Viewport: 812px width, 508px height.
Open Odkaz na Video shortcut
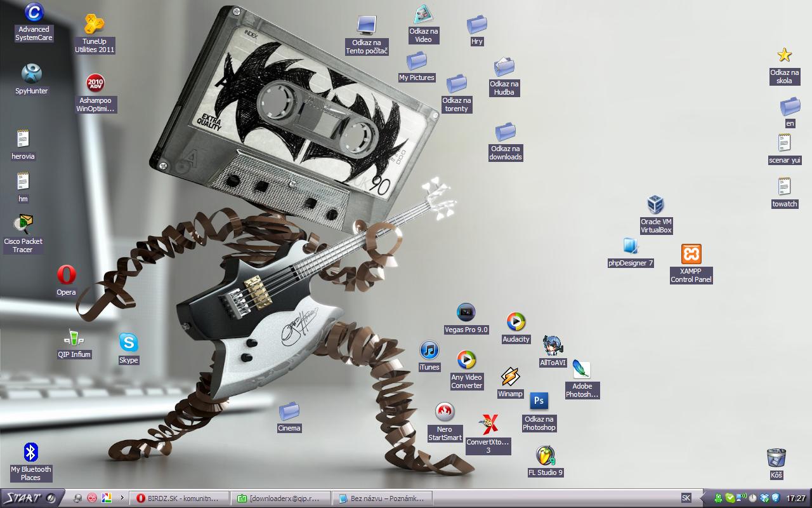pos(423,24)
